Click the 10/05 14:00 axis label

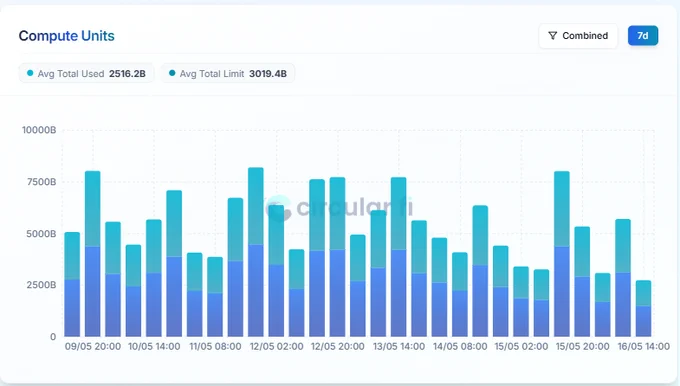154,347
